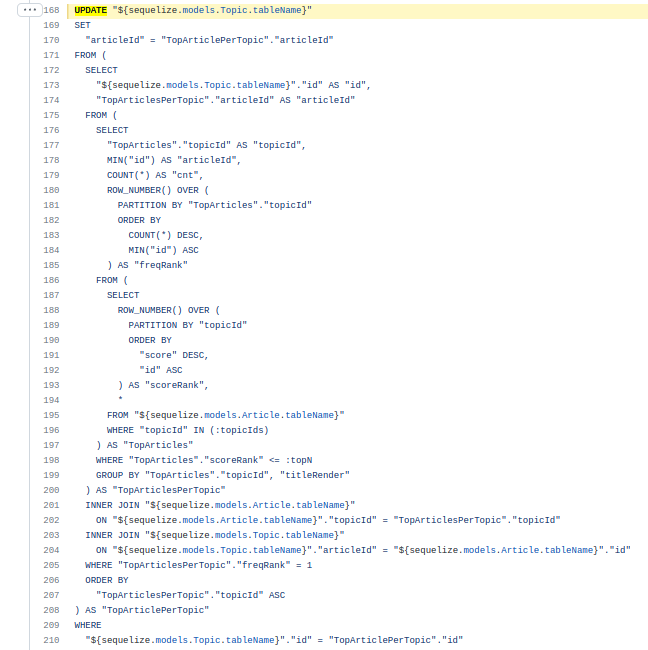Click ':topN' on line 198
Viewport: 648px width, 650px height.
[299, 460]
